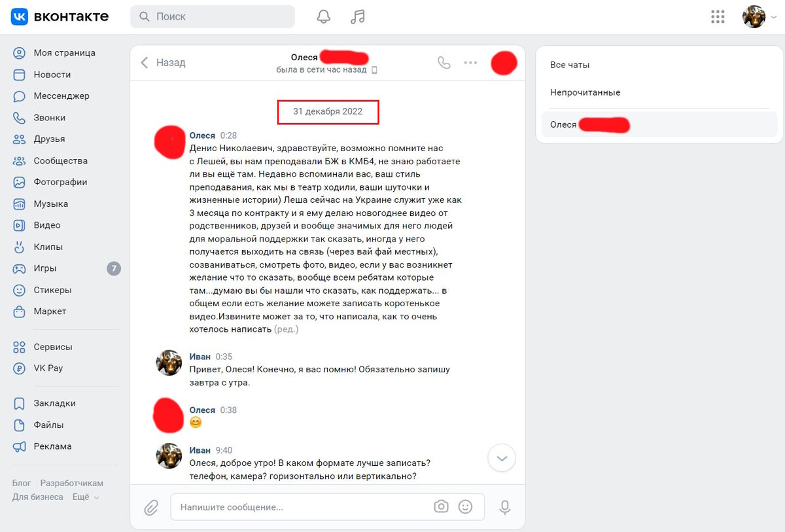Image resolution: width=785 pixels, height=532 pixels.
Task: Open the emoji smiley picker
Action: click(465, 506)
